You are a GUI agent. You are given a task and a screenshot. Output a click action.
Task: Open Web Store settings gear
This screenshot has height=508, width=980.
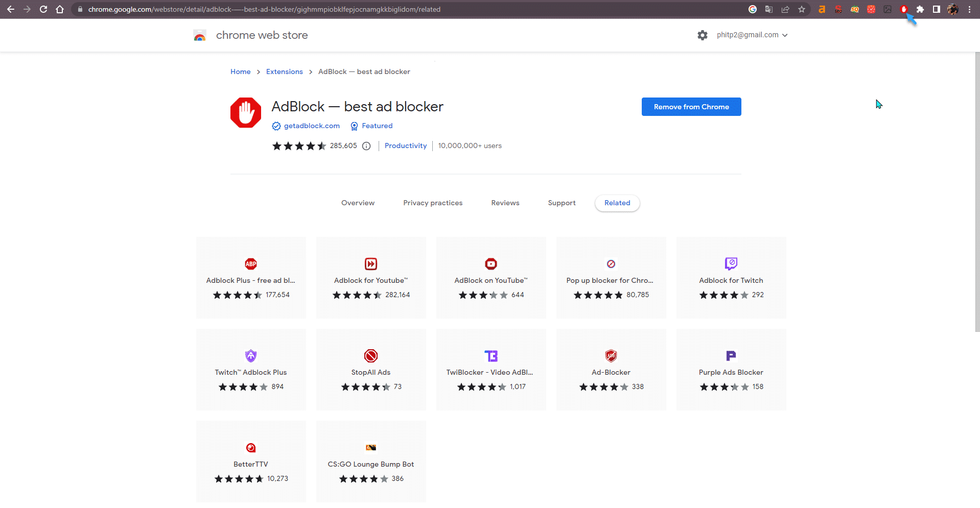pos(703,35)
